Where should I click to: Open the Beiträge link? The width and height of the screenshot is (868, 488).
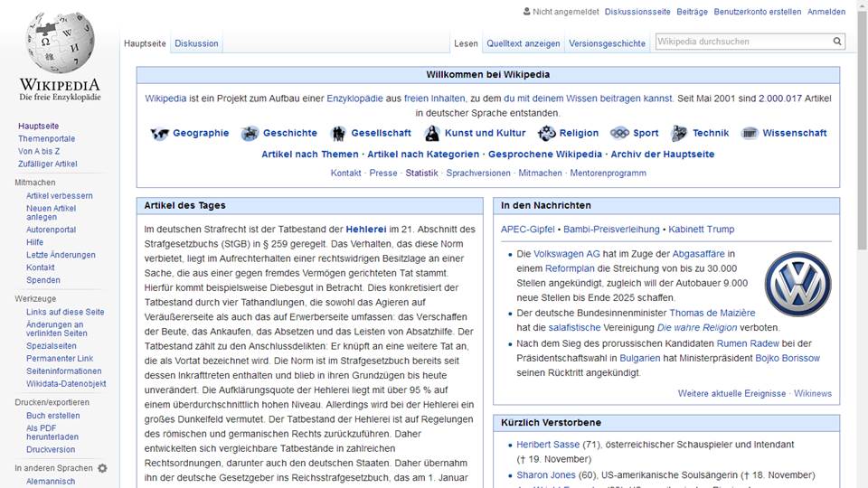(x=692, y=12)
